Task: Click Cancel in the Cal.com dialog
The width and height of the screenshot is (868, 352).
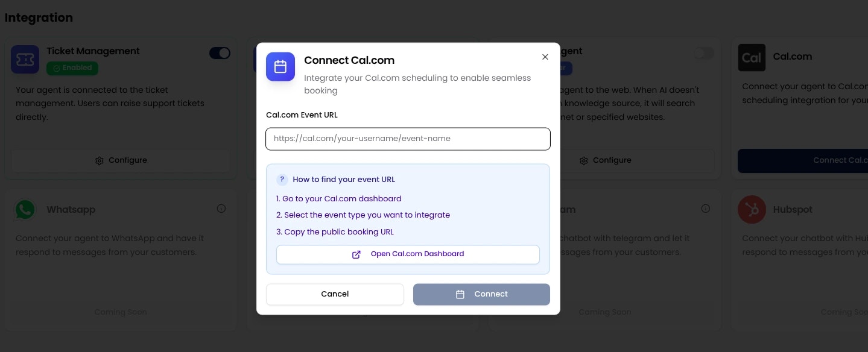Action: [x=335, y=294]
